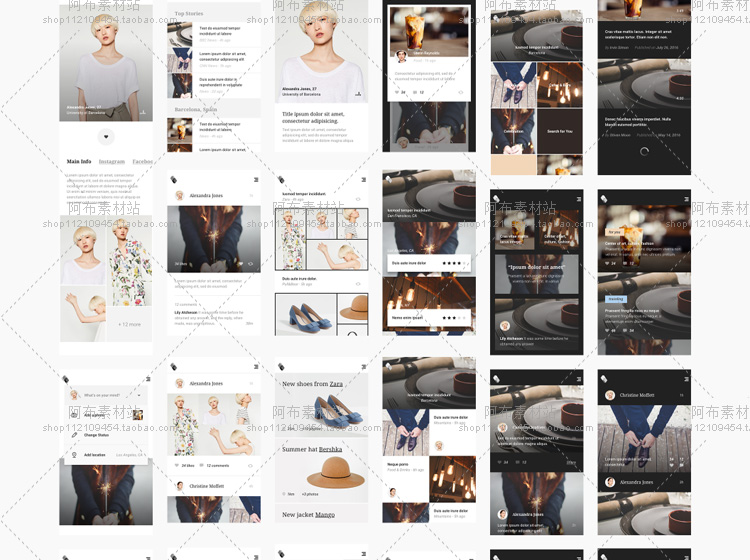750x560 pixels.
Task: Click the peach color tile in dark grid
Action: (x=513, y=165)
